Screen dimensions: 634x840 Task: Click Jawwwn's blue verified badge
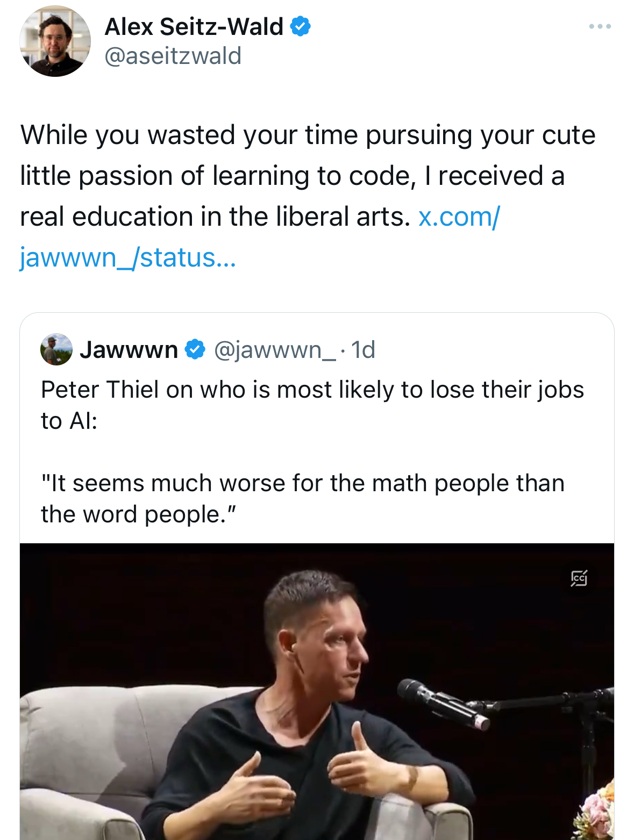195,350
